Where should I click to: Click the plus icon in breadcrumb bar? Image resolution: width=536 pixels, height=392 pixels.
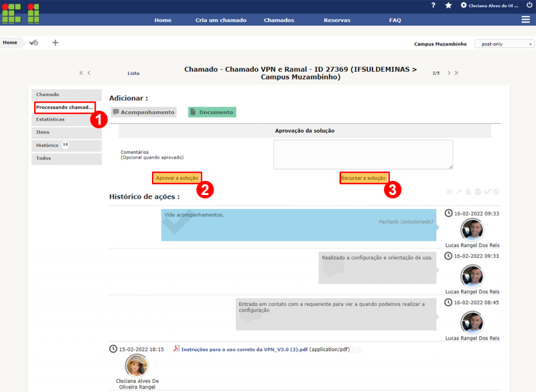click(56, 43)
